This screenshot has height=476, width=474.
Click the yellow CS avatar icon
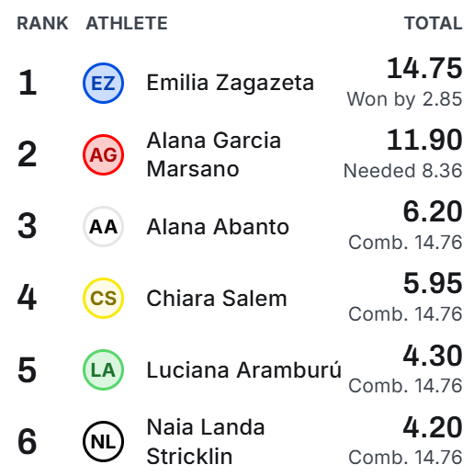pyautogui.click(x=103, y=298)
